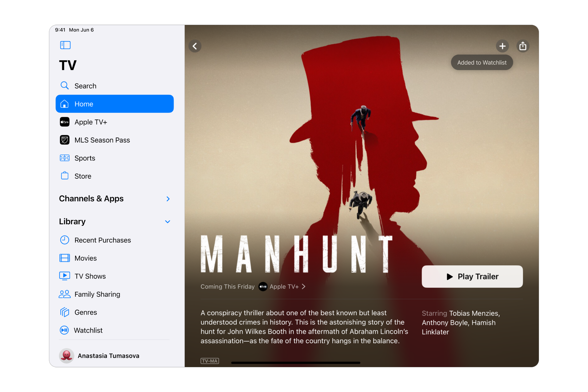Click the TV app title
Screen dimensions: 588x392
[x=68, y=65]
